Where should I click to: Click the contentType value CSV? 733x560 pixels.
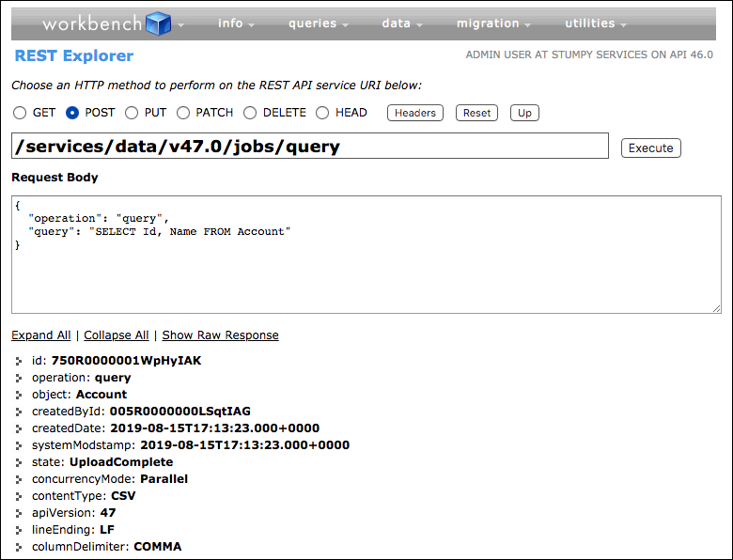coord(123,495)
